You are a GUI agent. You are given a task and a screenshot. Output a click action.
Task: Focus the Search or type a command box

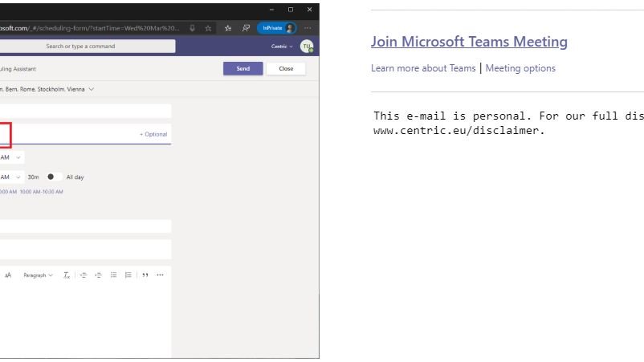(87, 46)
